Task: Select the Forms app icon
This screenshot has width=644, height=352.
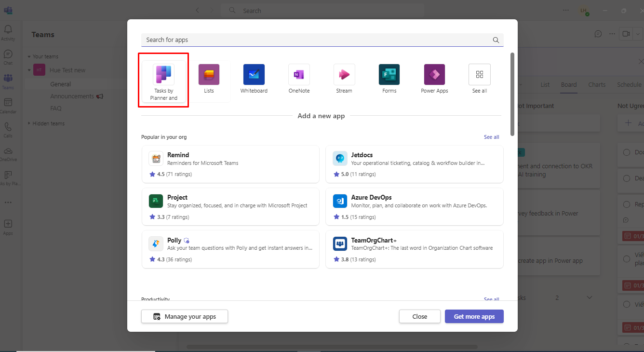Action: coord(389,75)
